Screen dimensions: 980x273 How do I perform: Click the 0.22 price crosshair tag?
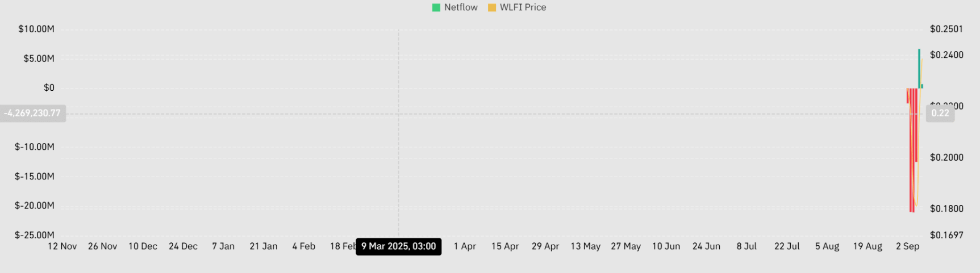pos(940,113)
